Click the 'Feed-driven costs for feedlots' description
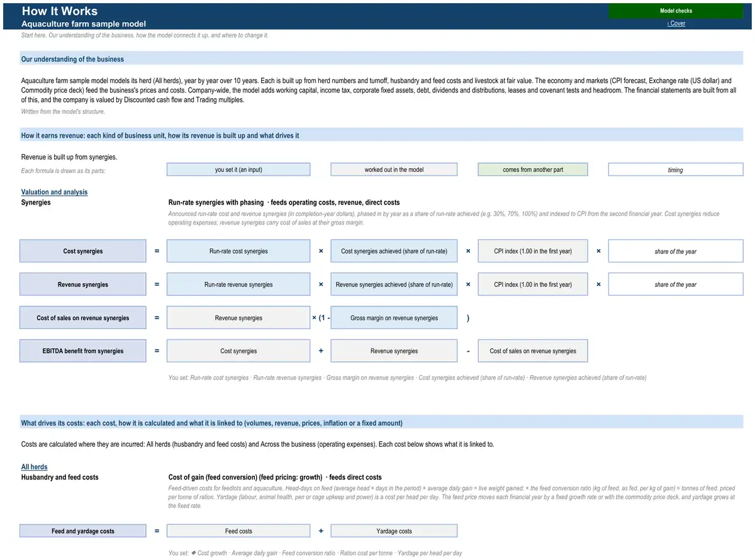This screenshot has height=560, width=755. click(x=452, y=497)
